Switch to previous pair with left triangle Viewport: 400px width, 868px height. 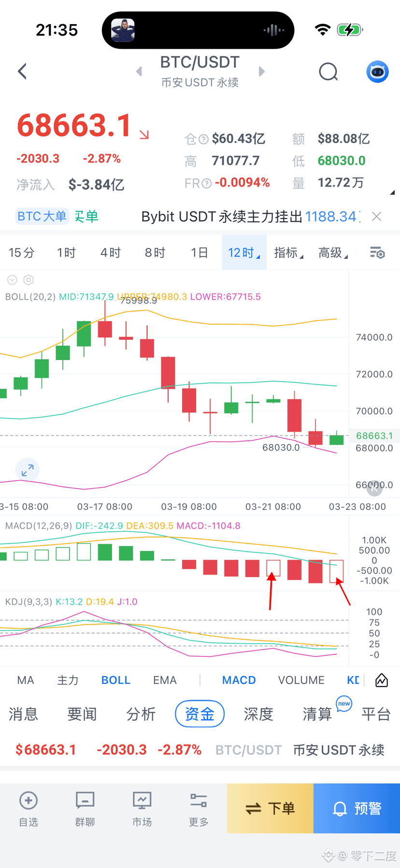tap(139, 72)
